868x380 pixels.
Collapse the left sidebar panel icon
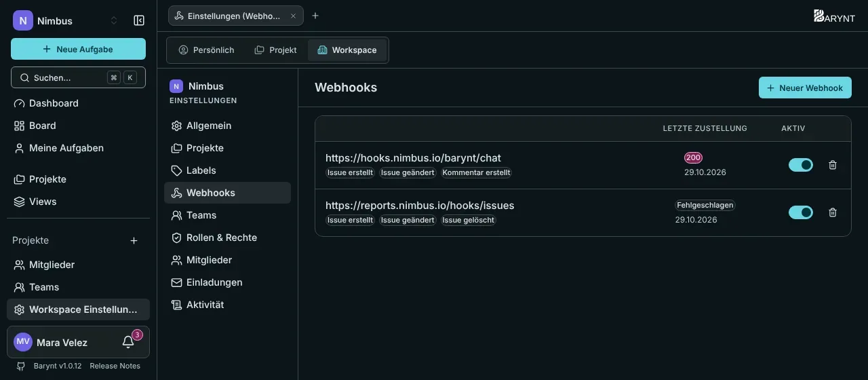pyautogui.click(x=139, y=20)
